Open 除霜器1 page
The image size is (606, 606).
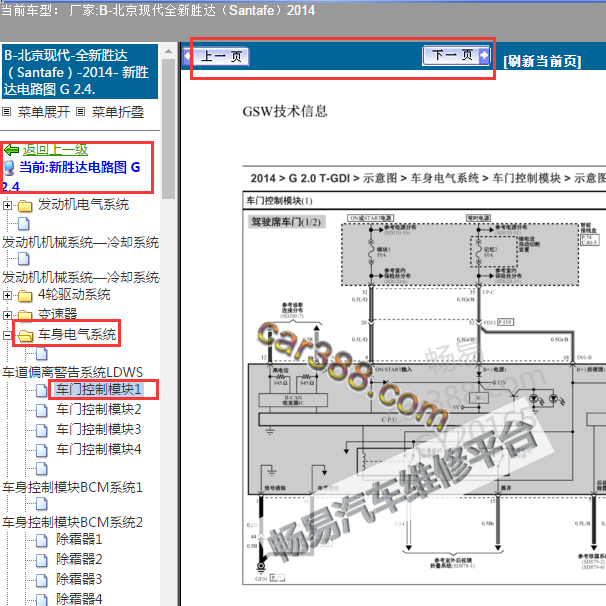[x=79, y=539]
